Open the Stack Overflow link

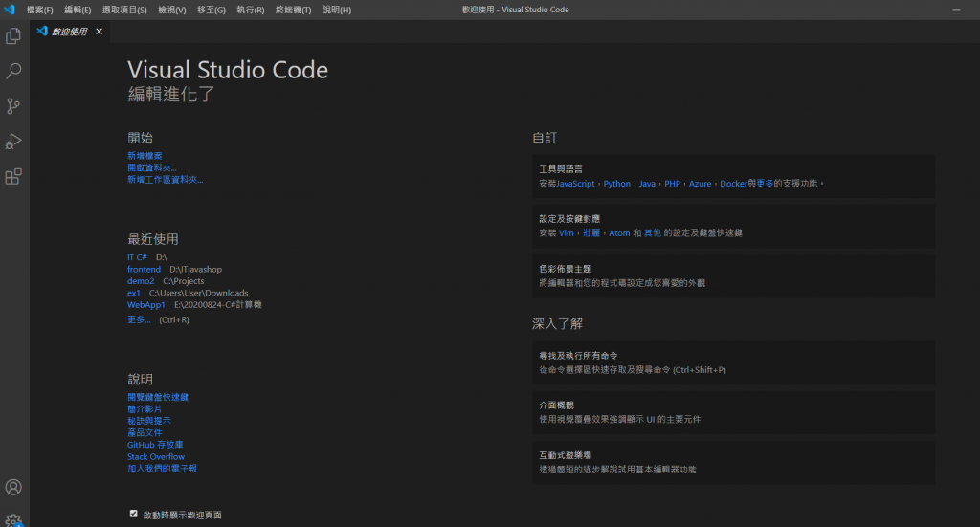coord(156,456)
